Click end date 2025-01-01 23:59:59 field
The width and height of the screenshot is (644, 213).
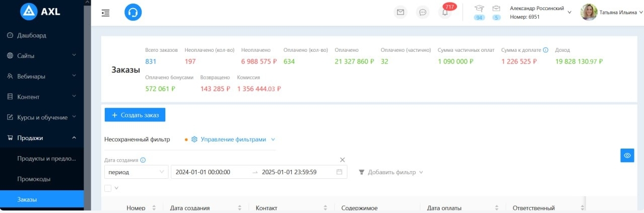point(289,172)
